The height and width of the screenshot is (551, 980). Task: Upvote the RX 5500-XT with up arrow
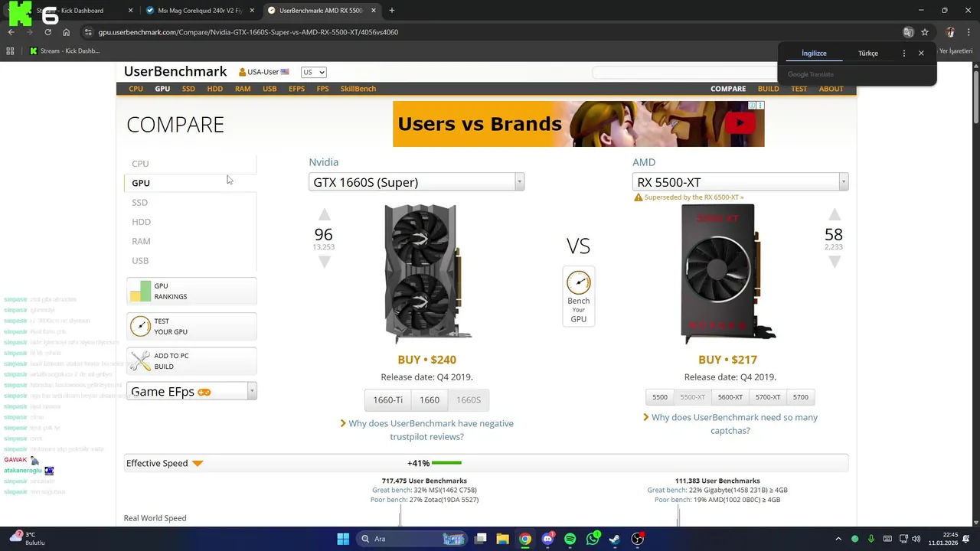tap(834, 215)
